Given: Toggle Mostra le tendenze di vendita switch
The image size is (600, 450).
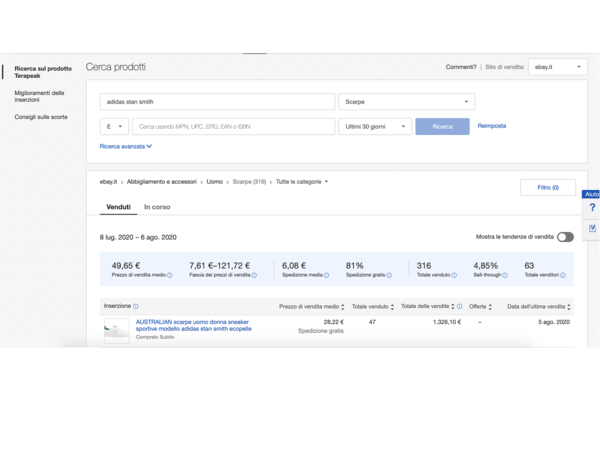Looking at the screenshot, I should (x=565, y=237).
